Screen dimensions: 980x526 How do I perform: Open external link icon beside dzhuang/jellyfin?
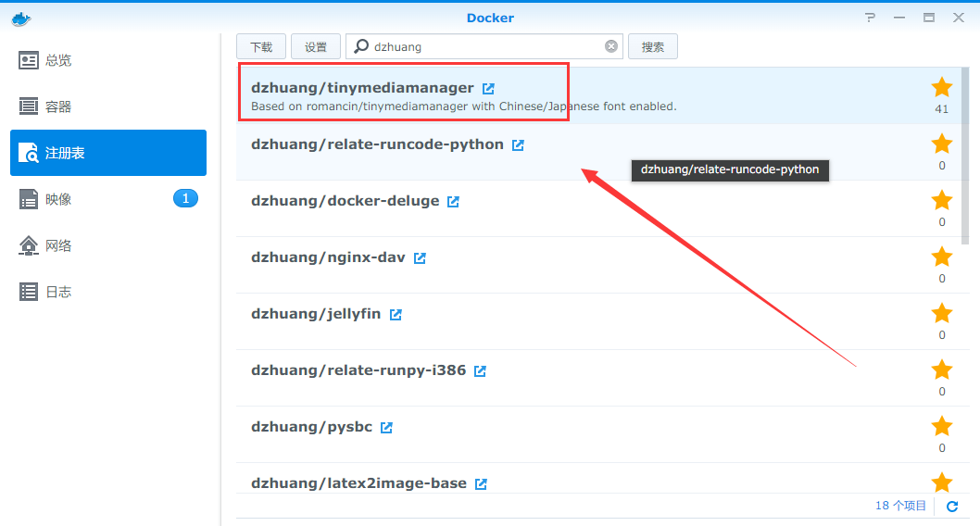coord(396,315)
